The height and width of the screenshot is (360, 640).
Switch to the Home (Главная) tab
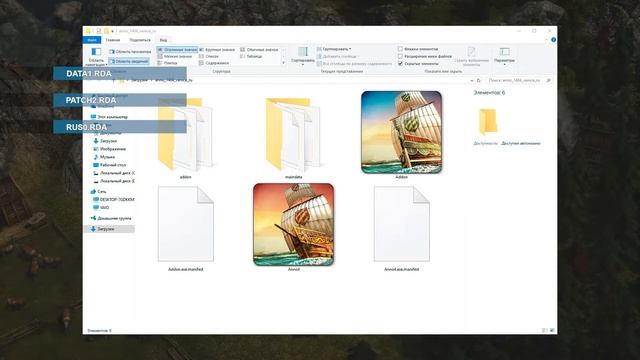[113, 40]
